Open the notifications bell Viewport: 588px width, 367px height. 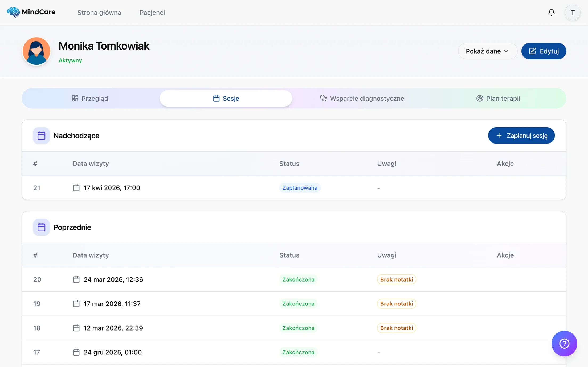click(552, 12)
